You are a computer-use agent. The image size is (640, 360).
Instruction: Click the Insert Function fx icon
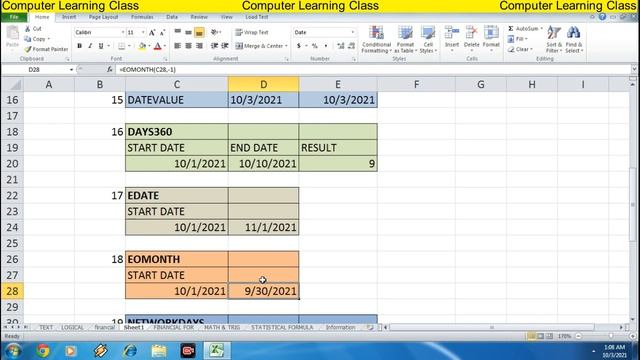tap(109, 70)
